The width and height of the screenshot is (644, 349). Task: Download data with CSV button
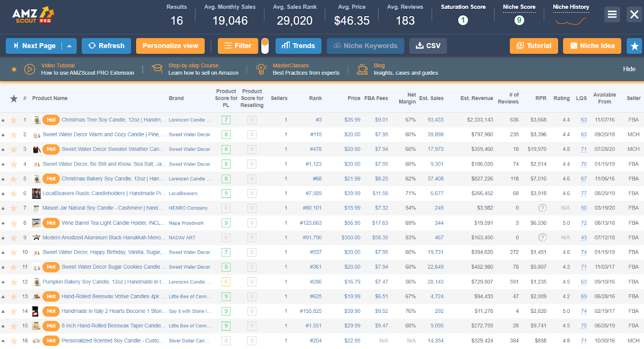tap(428, 46)
